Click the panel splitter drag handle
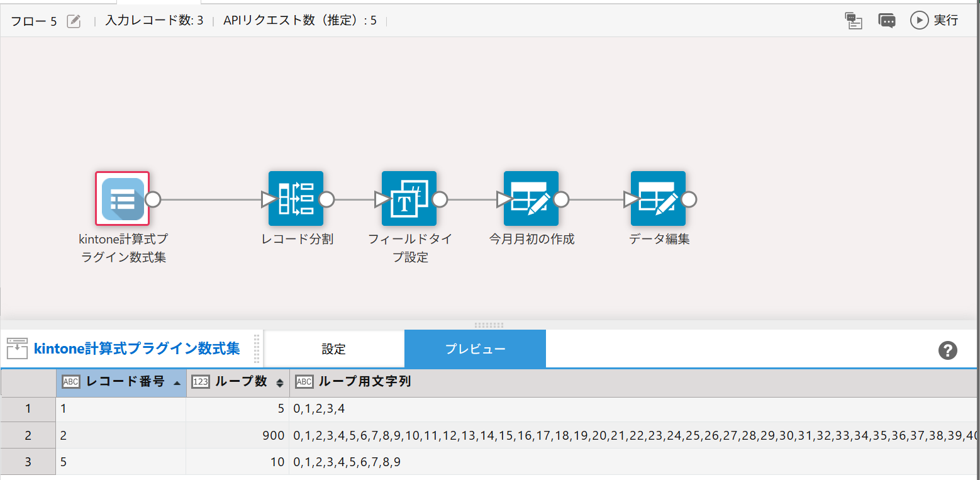980x480 pixels. coord(489,325)
